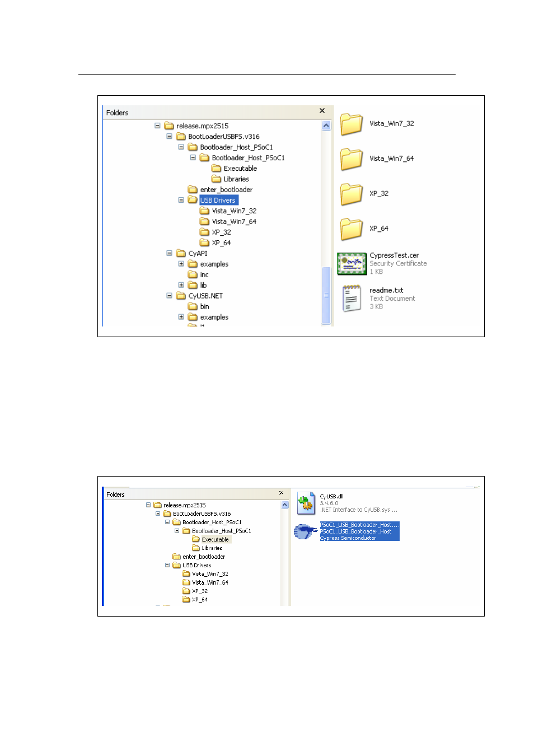The height and width of the screenshot is (756, 534).
Task: Collapse BootLoaderUSBFS.v316 in the readme.txt window tree
Action: point(170,137)
